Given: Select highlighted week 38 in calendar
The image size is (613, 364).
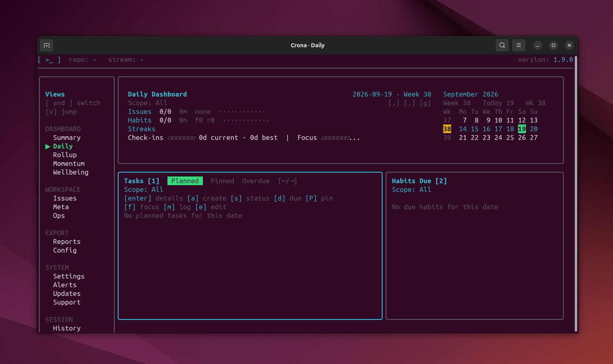Looking at the screenshot, I should (447, 129).
